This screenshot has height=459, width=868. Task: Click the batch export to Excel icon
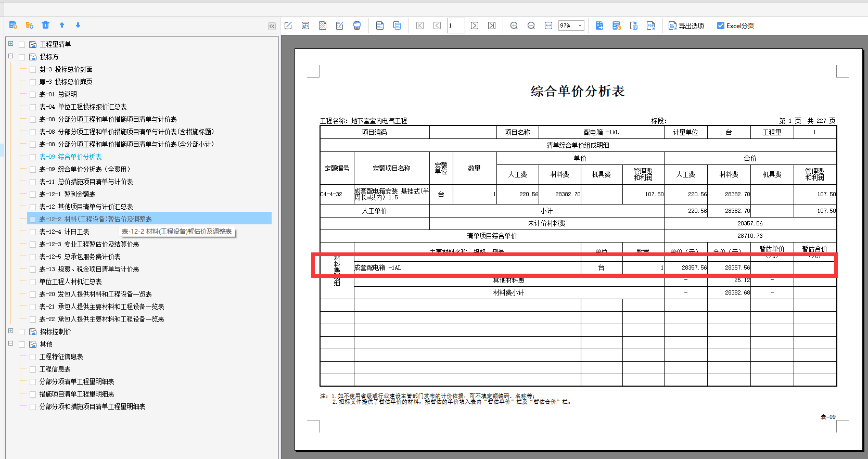point(617,25)
